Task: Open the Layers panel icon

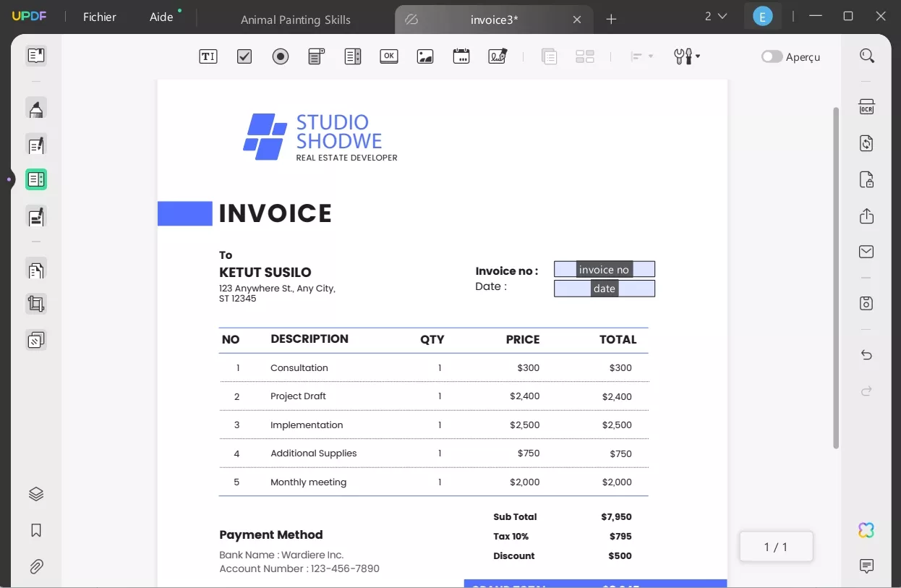Action: pos(36,494)
